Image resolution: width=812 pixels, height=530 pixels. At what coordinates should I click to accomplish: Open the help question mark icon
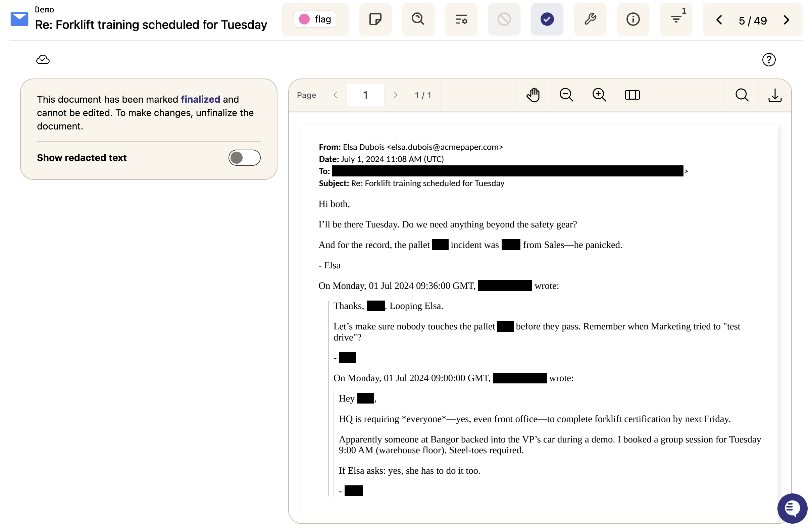point(769,60)
